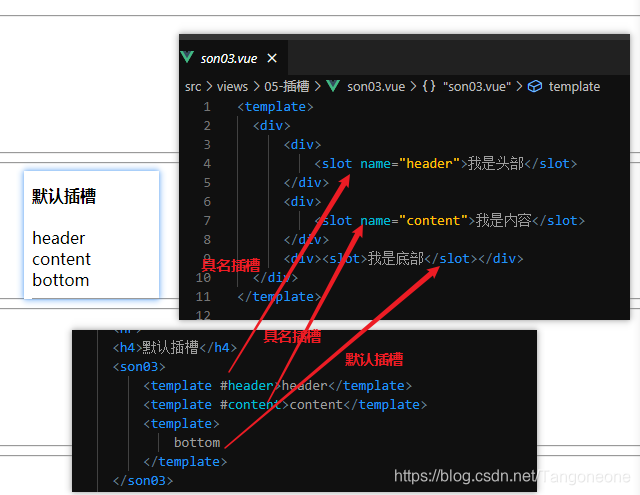Image resolution: width=640 pixels, height=495 pixels.
Task: Open '05-插槽' breadcrumb folder
Action: (287, 87)
